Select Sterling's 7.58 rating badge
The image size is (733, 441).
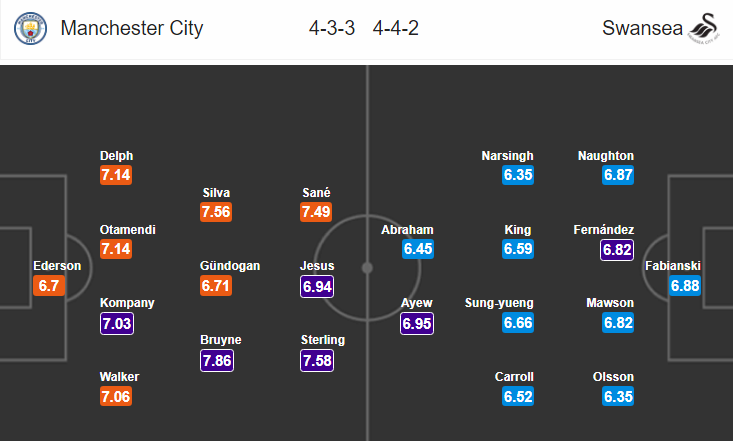pos(317,361)
